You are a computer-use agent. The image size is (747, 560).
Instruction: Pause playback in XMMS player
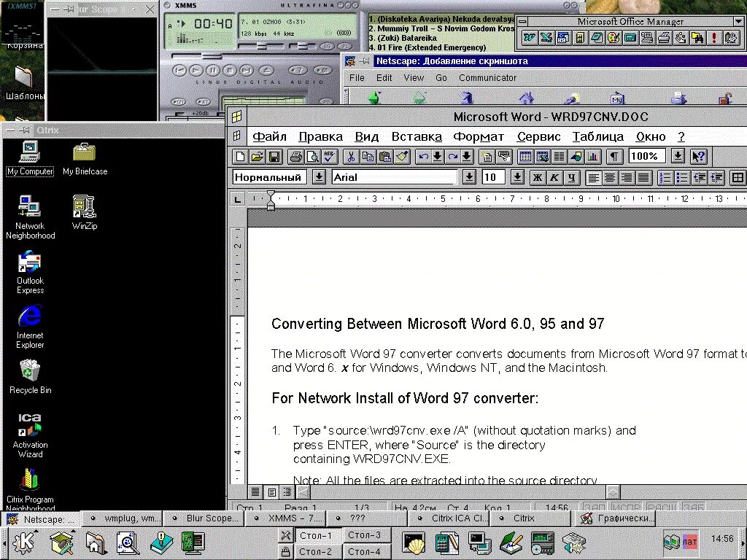(x=213, y=71)
